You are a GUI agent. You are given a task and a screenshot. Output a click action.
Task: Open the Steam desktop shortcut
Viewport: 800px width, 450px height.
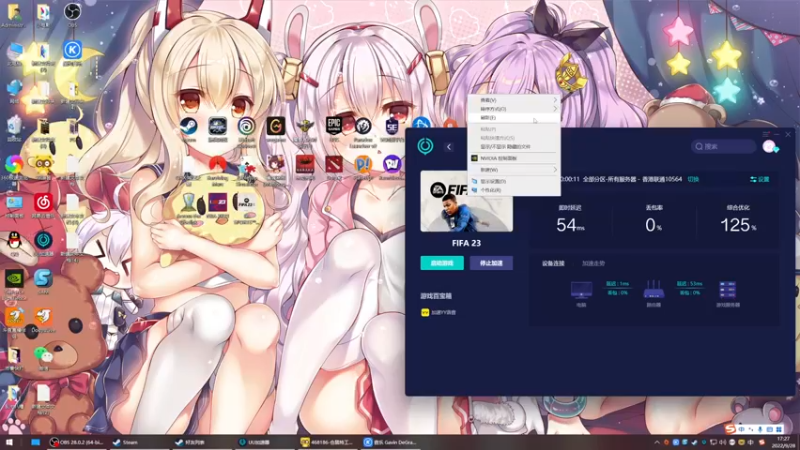[188, 126]
